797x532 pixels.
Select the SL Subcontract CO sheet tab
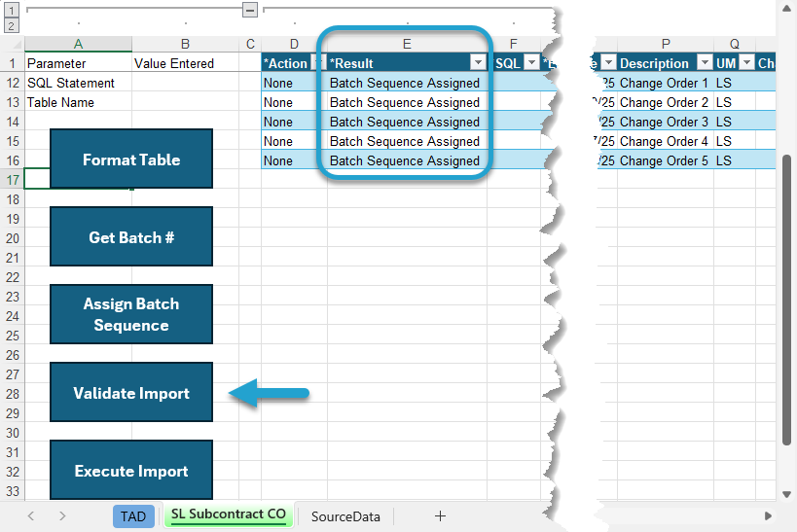pyautogui.click(x=229, y=515)
